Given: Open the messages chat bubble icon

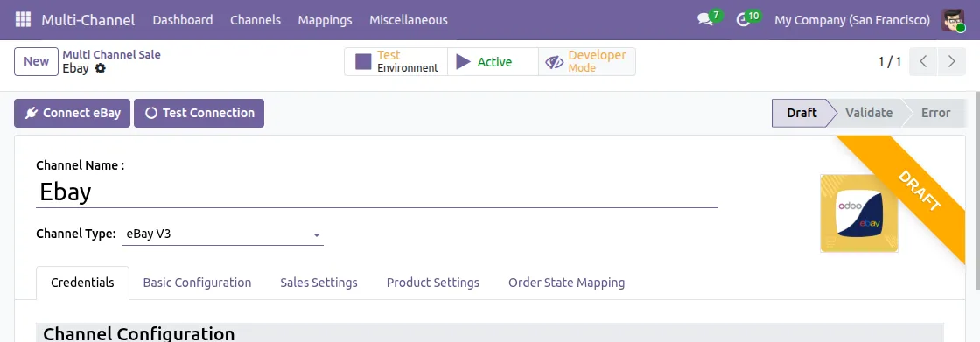Looking at the screenshot, I should pyautogui.click(x=705, y=20).
